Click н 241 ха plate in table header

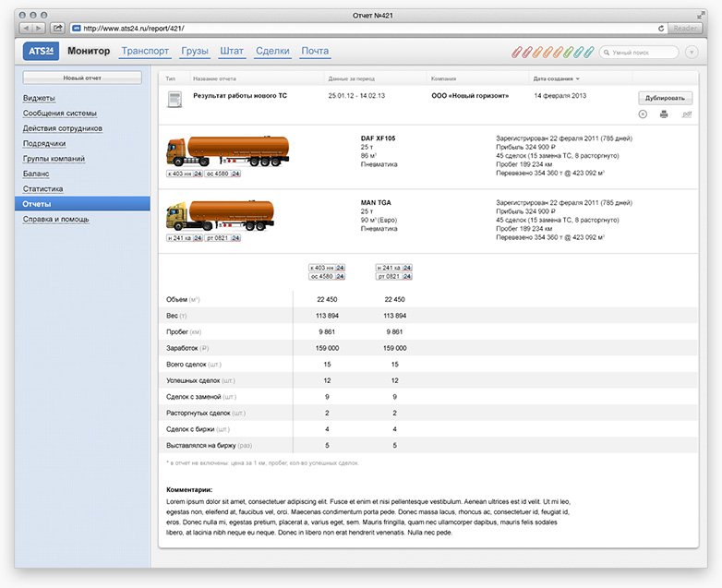[394, 268]
